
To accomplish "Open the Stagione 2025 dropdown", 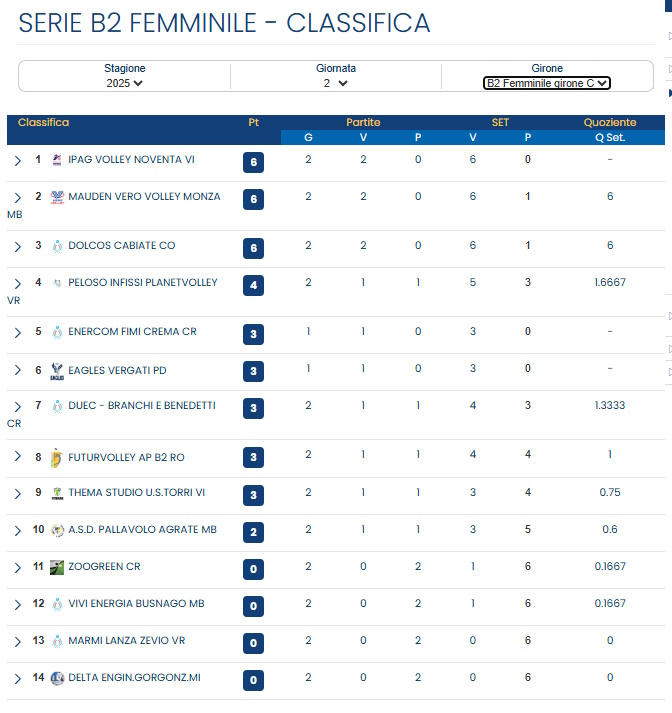I will pos(125,84).
